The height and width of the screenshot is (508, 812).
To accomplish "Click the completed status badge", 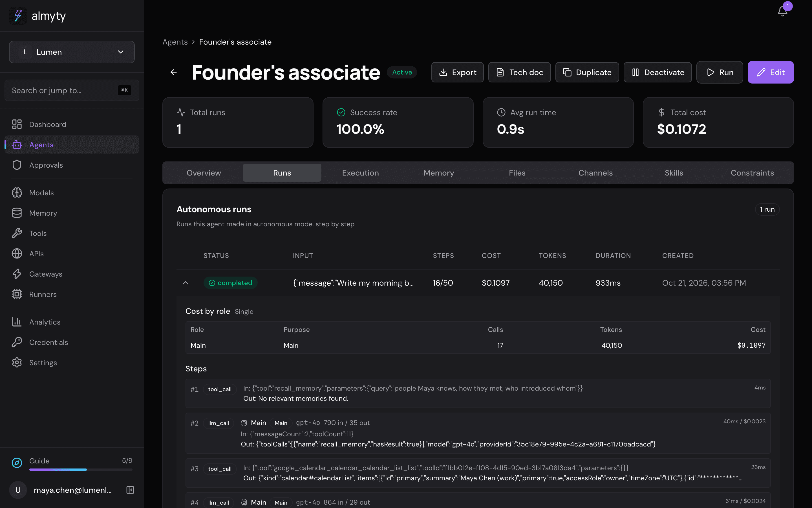I will coord(231,283).
